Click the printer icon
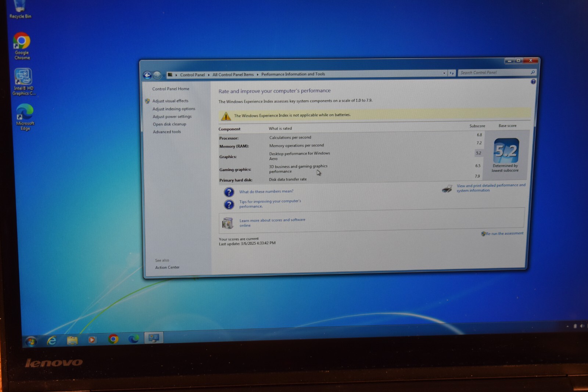This screenshot has height=392, width=588. tap(447, 189)
